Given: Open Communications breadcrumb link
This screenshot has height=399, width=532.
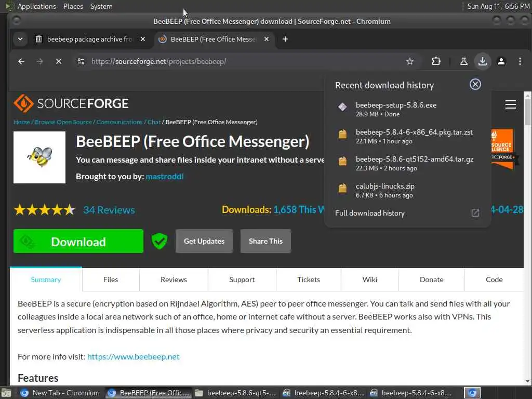Looking at the screenshot, I should pyautogui.click(x=119, y=122).
